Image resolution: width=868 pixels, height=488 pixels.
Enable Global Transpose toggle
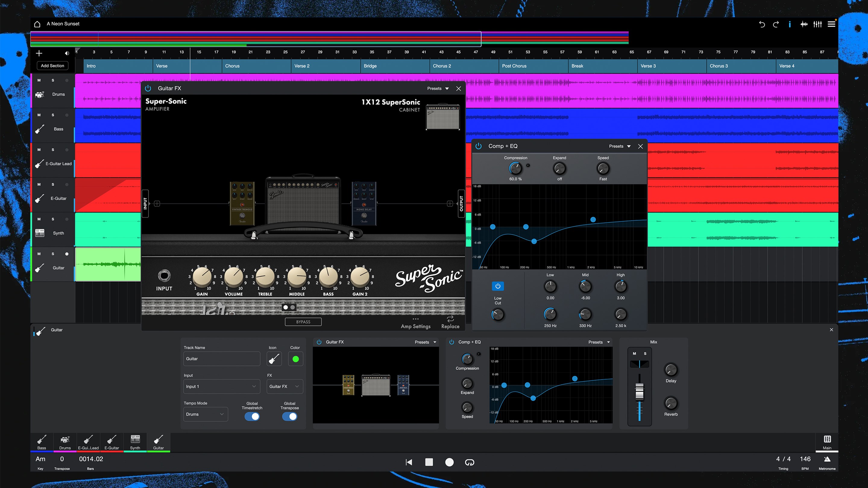pyautogui.click(x=289, y=417)
